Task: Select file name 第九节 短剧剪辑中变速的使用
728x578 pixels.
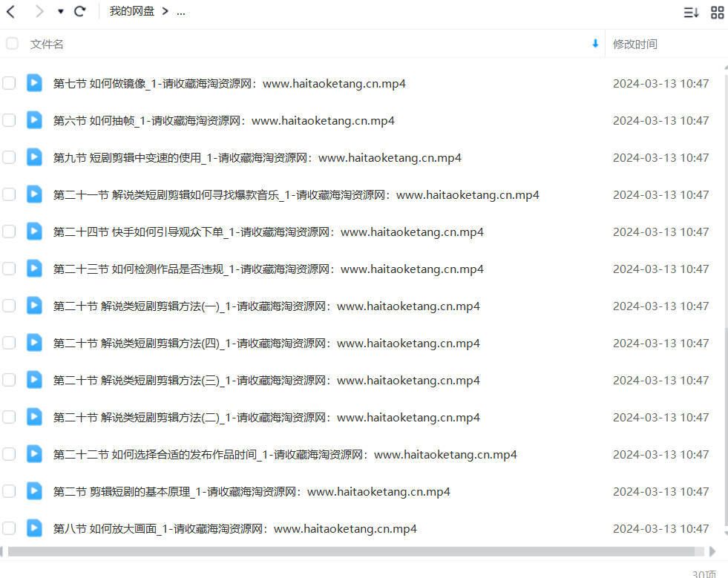Action: pos(258,158)
